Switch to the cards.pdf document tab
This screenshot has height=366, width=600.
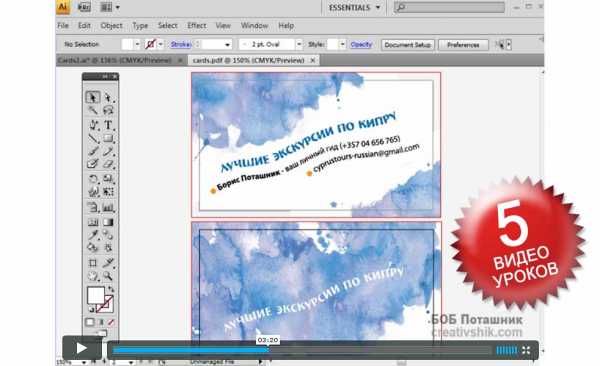pos(248,60)
